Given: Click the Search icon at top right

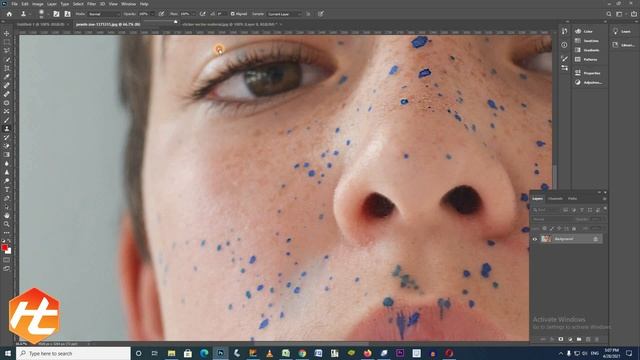Looking at the screenshot, I should [x=609, y=14].
